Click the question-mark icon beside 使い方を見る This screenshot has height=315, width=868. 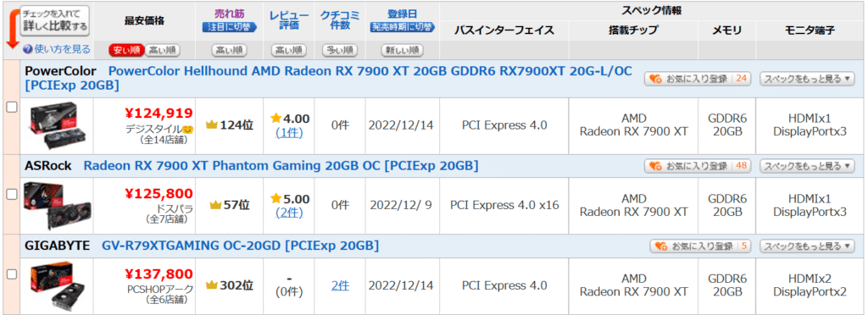point(28,50)
